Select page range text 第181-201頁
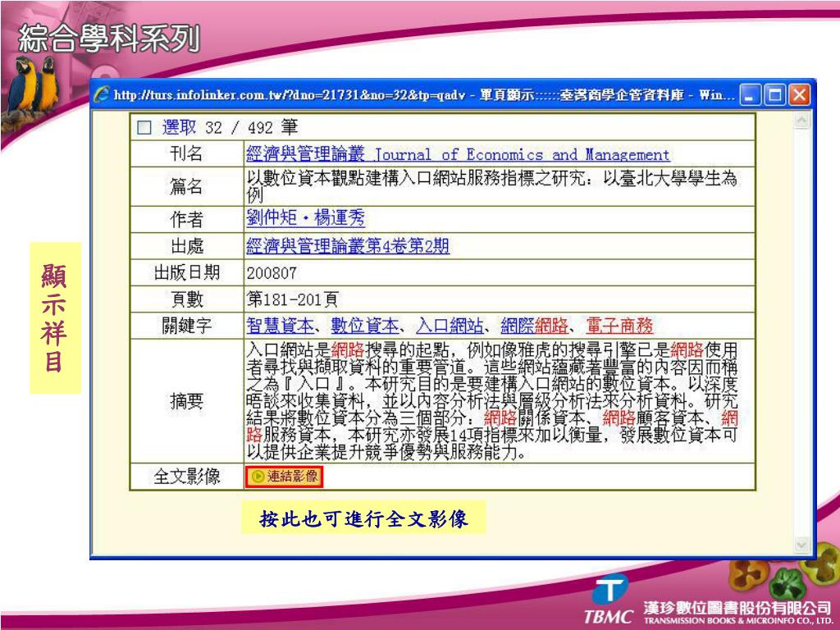 [x=293, y=299]
